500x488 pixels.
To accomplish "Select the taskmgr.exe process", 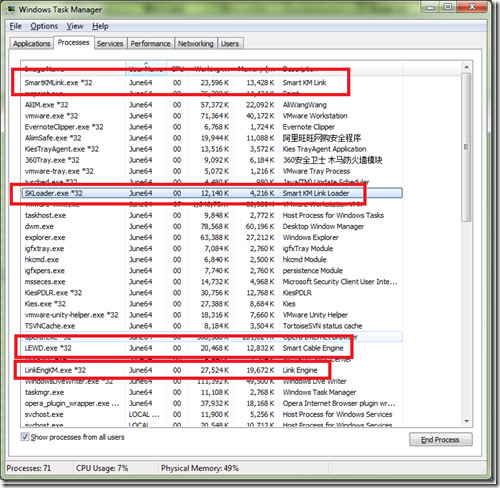I will [212, 392].
